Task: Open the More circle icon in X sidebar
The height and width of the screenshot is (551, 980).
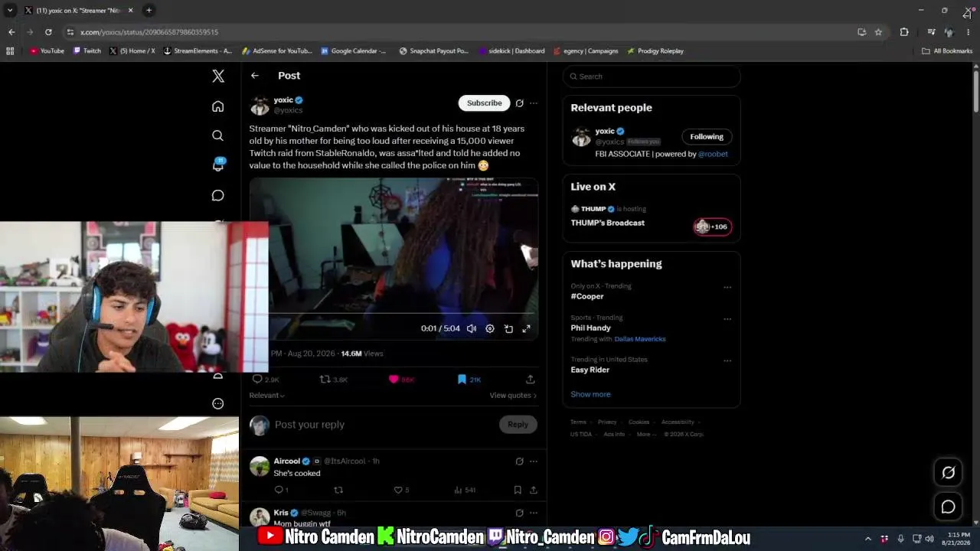Action: (x=218, y=403)
